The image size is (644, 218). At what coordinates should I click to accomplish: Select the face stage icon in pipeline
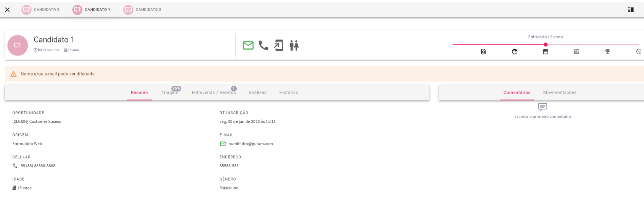515,52
